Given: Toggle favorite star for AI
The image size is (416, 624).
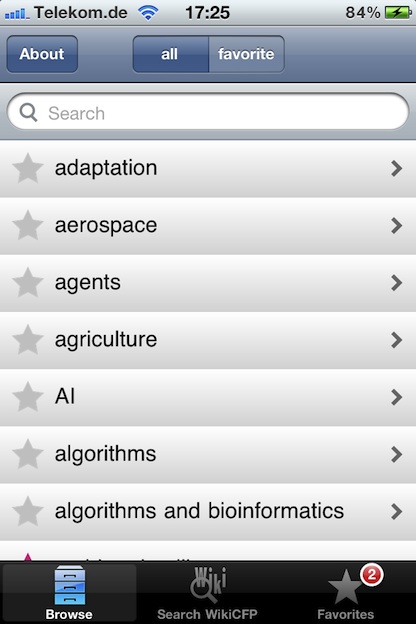Looking at the screenshot, I should pyautogui.click(x=28, y=397).
